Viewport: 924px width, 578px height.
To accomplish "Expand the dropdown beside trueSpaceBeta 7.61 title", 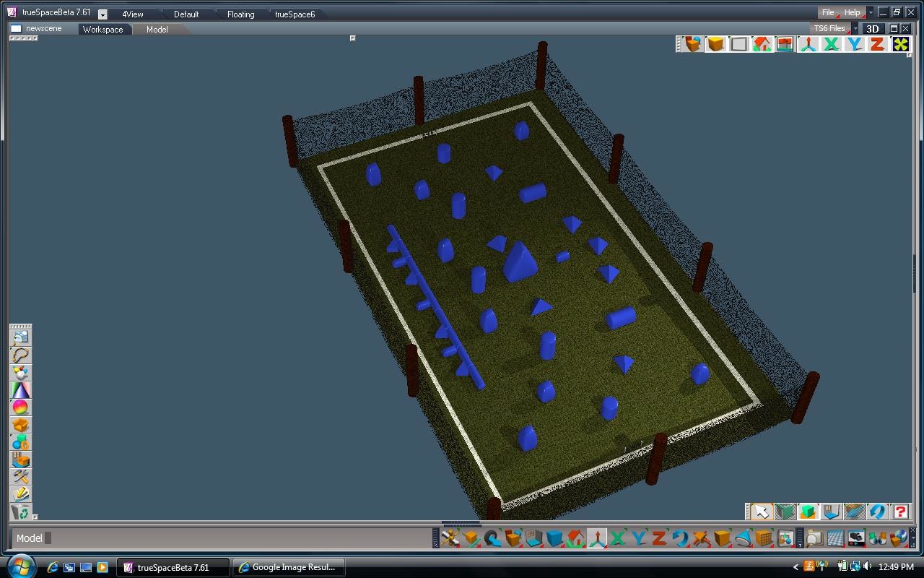I will tap(102, 13).
